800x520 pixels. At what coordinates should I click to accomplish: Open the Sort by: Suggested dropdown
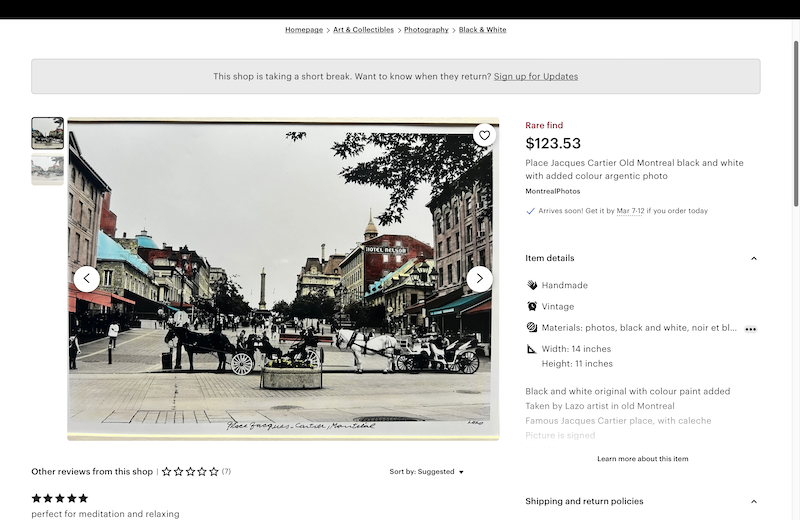(x=427, y=472)
